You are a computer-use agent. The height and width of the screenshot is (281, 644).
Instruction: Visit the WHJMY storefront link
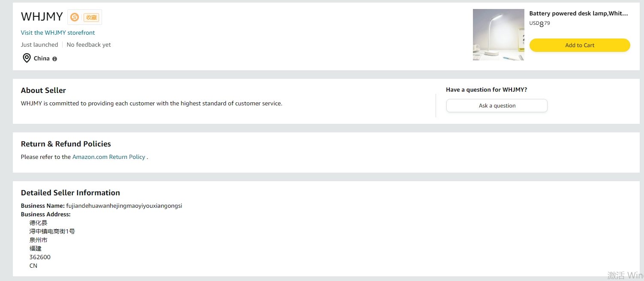(x=58, y=33)
